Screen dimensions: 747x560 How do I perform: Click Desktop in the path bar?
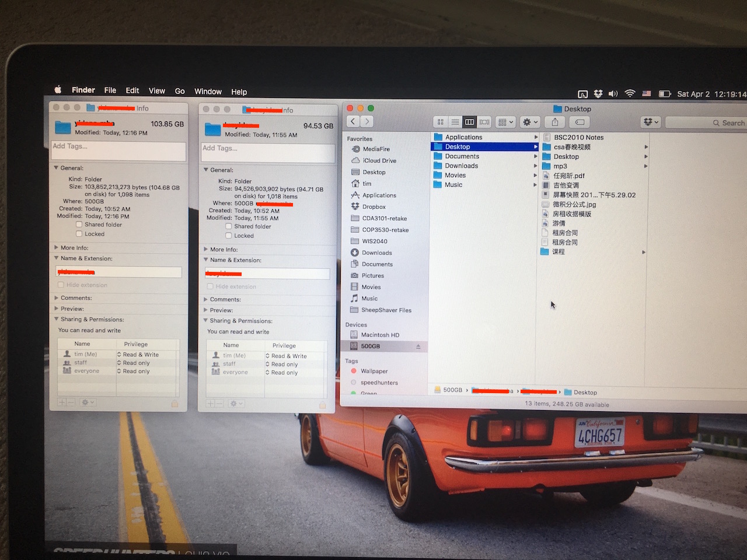tap(581, 392)
